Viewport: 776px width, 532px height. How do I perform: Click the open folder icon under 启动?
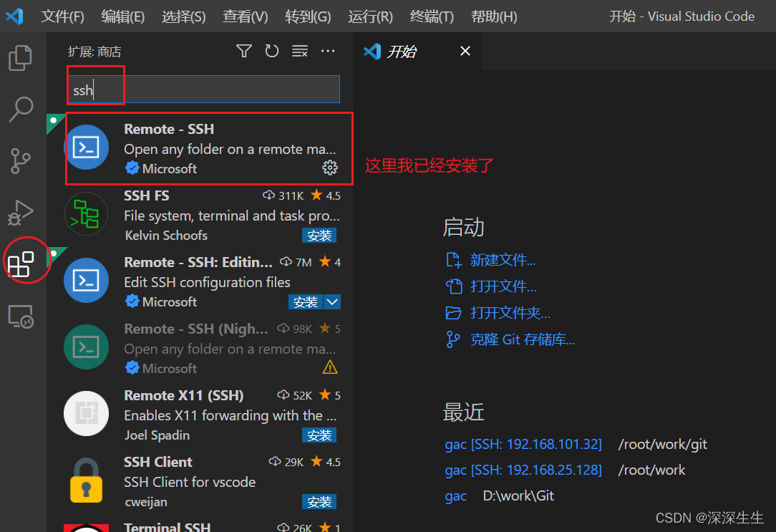[x=453, y=313]
